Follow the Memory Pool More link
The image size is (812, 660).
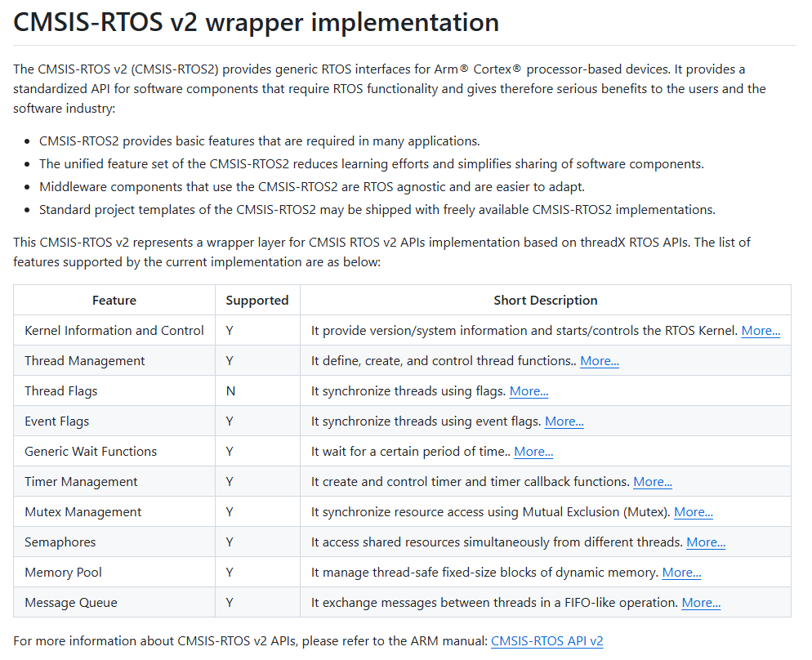click(x=681, y=573)
